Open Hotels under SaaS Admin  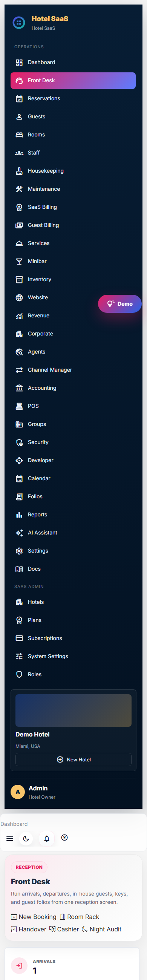tap(73, 602)
